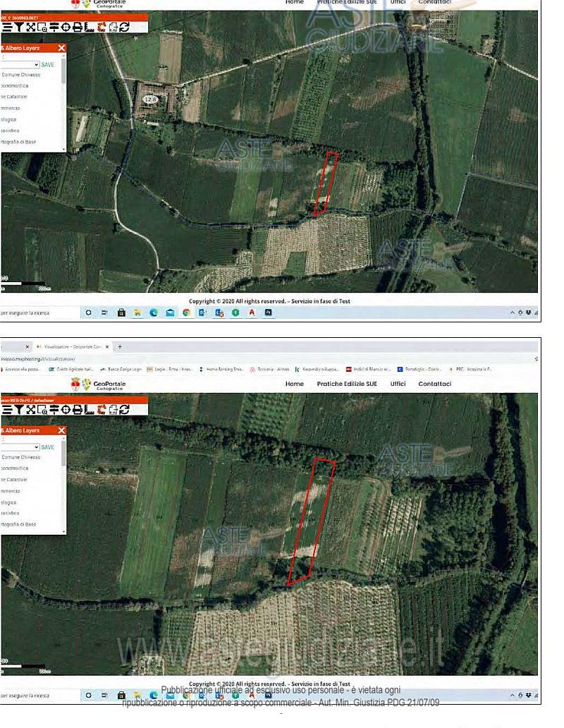The image size is (564, 728).
Task: Select Cartografia di Base in lower layers panel
Action: (18, 524)
